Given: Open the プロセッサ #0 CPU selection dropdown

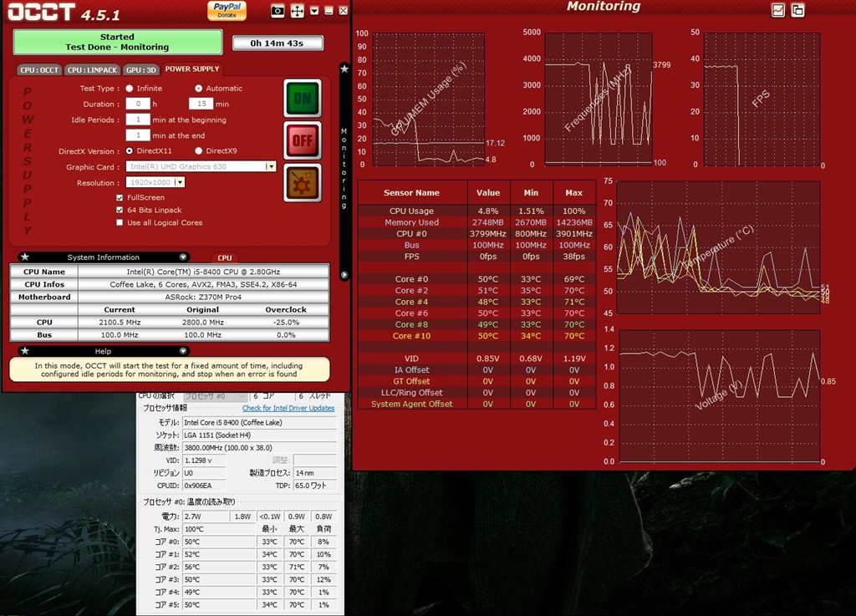Looking at the screenshot, I should click(x=215, y=395).
